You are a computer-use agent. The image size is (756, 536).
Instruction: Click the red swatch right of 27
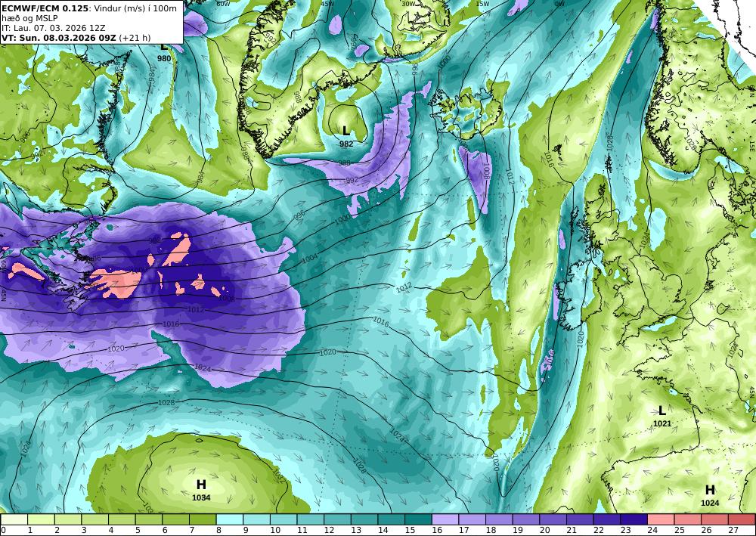742,519
